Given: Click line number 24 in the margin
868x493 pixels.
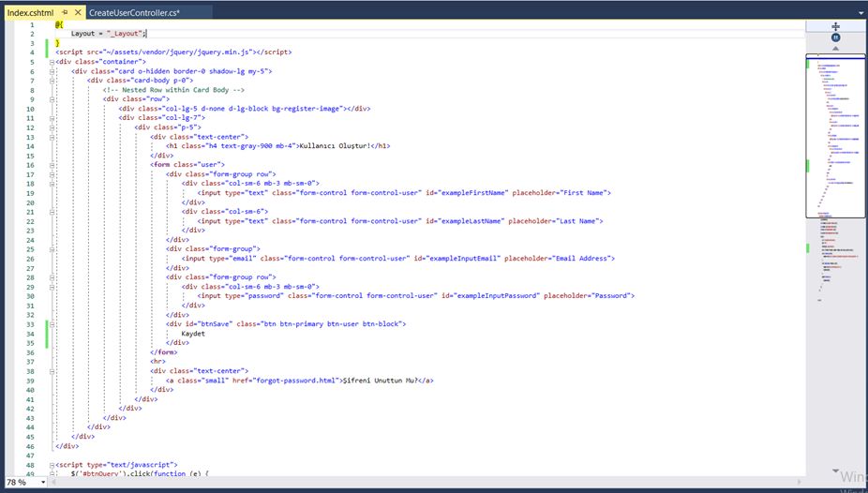Looking at the screenshot, I should pyautogui.click(x=30, y=240).
